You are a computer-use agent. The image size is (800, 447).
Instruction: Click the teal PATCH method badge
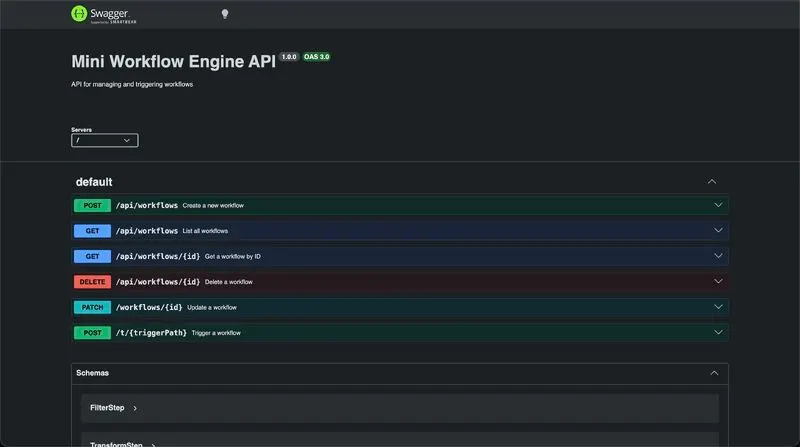click(92, 307)
